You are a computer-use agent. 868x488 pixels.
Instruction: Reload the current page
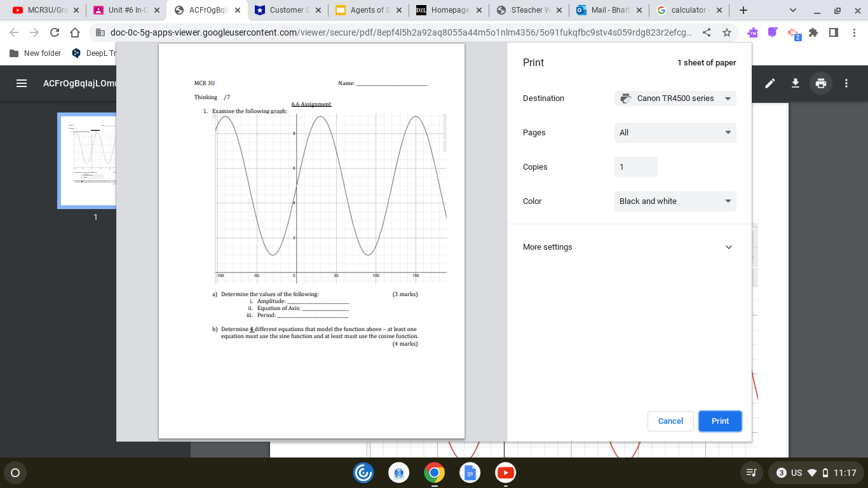[55, 32]
